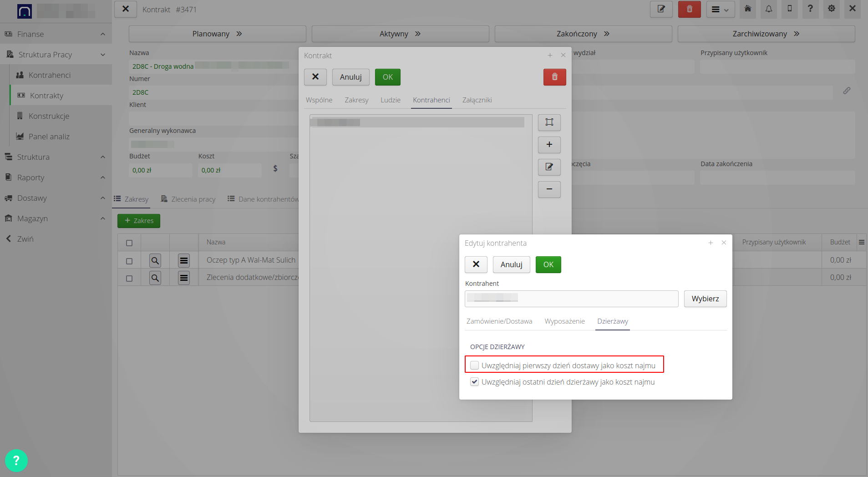
Task: Tick the checkbox for Oczep typ A row
Action: click(129, 261)
